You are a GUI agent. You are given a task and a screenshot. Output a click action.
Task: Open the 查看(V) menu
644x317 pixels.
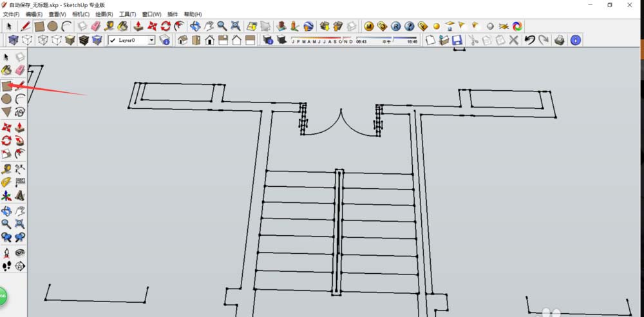57,14
